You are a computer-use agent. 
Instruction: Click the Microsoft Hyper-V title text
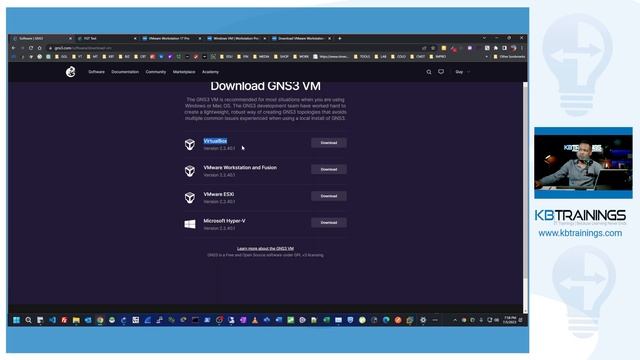[224, 221]
